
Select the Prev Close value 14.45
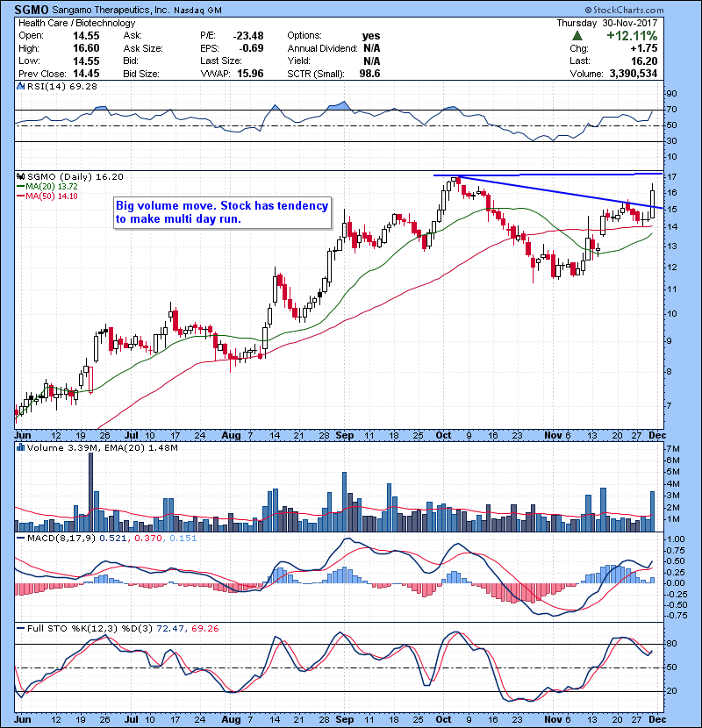[86, 74]
